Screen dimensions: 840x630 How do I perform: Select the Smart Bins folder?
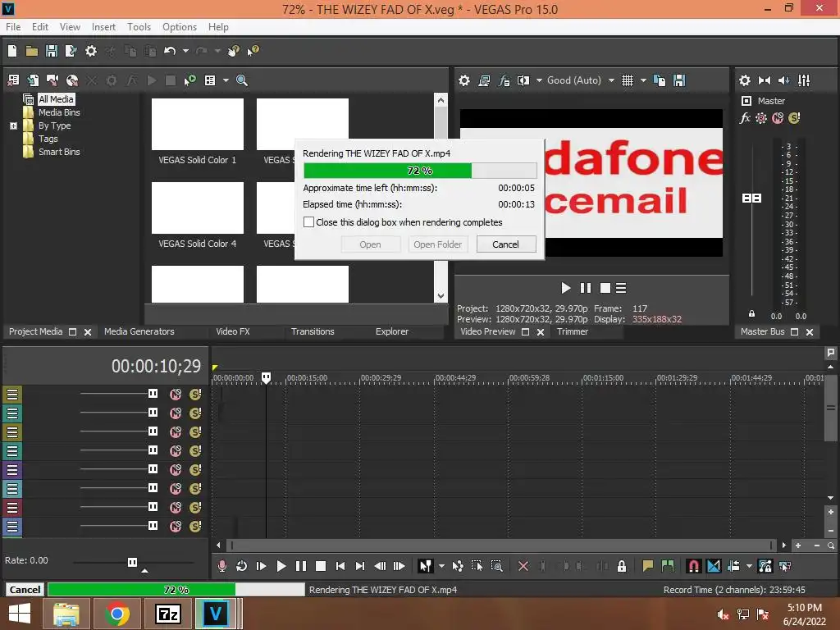59,152
